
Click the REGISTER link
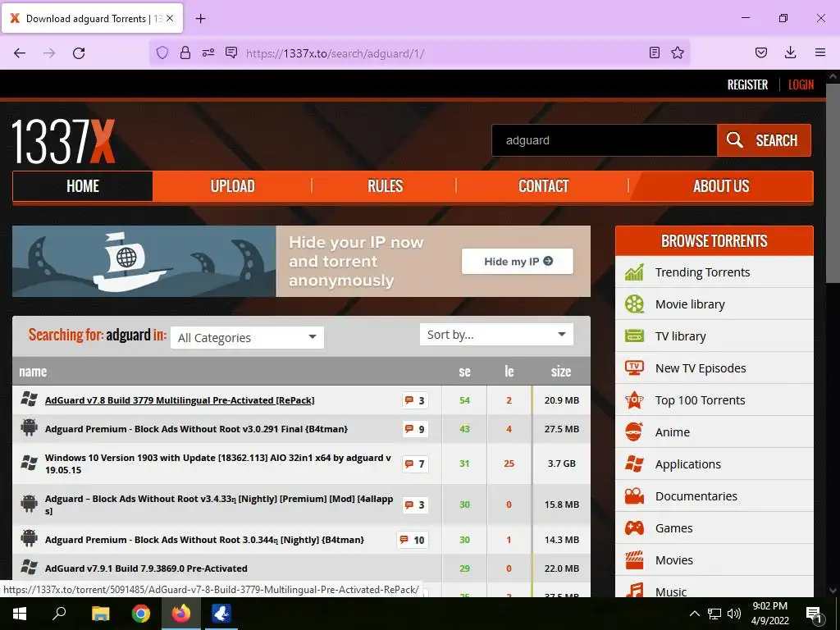(747, 84)
